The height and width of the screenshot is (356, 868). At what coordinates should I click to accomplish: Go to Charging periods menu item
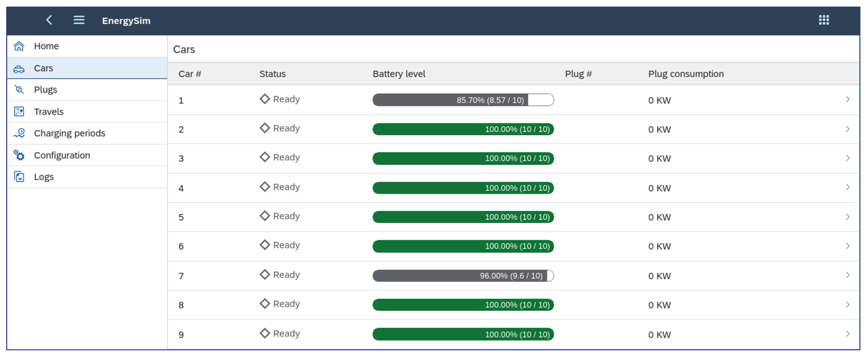(x=69, y=133)
